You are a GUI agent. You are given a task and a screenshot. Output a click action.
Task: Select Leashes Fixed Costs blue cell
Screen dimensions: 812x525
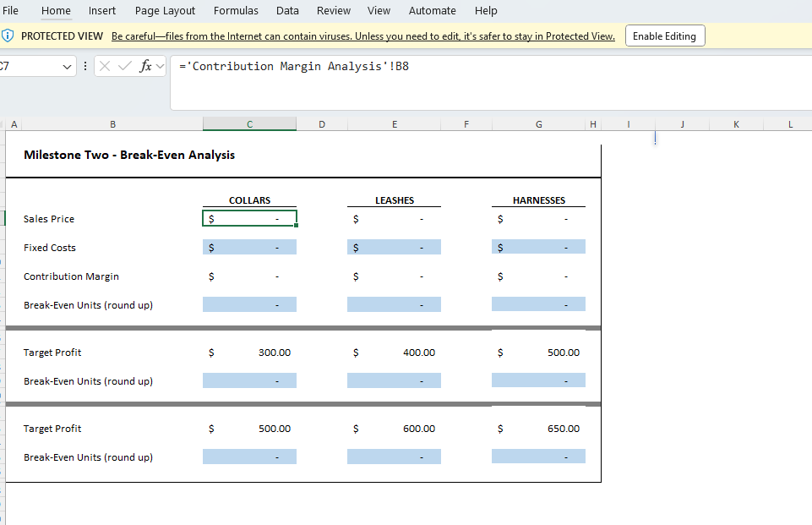(x=394, y=247)
